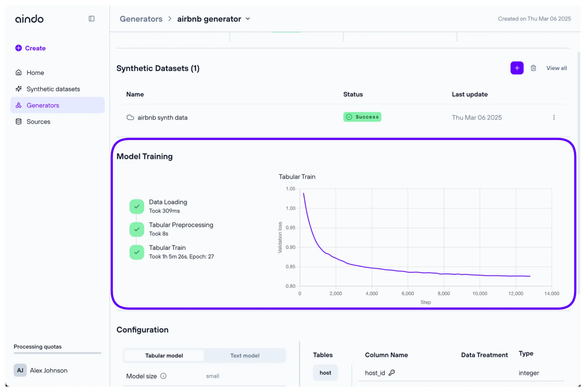Click the Generators breadcrumb link

tap(141, 19)
